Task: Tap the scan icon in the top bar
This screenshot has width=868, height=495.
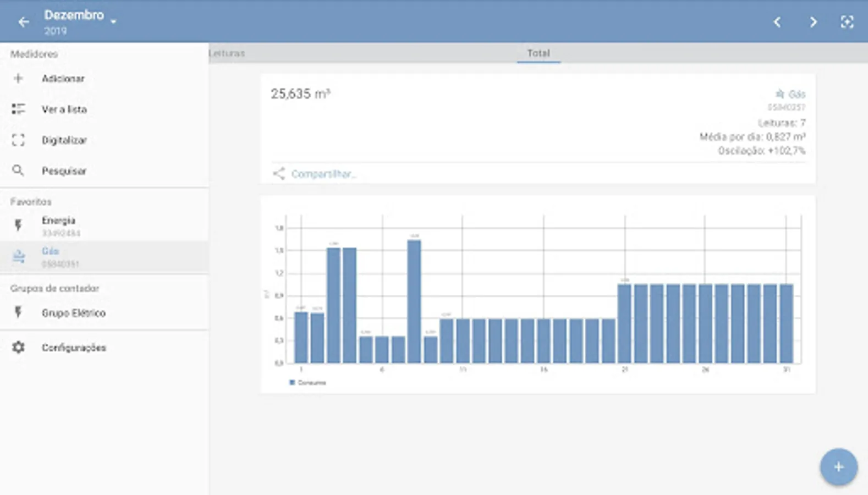Action: (847, 22)
